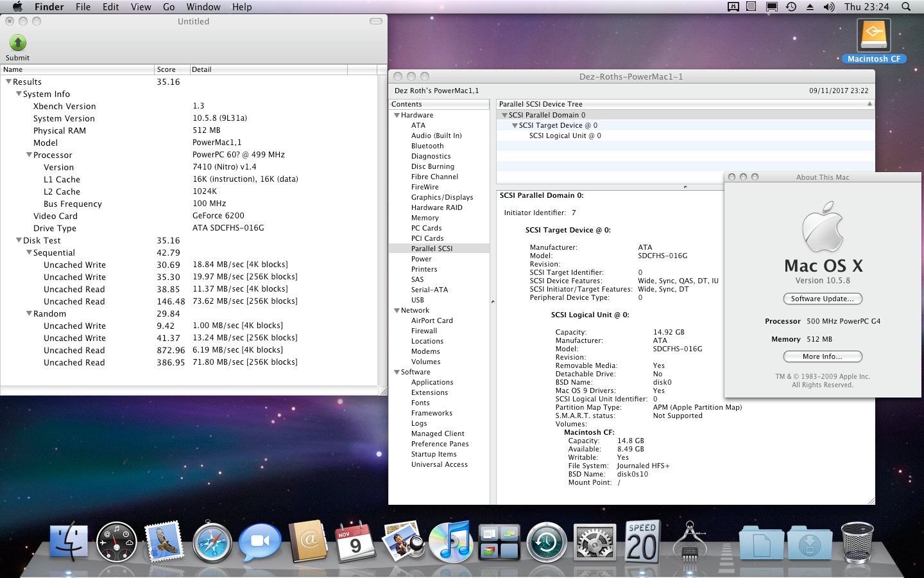Open the Trash in the Dock

point(857,543)
